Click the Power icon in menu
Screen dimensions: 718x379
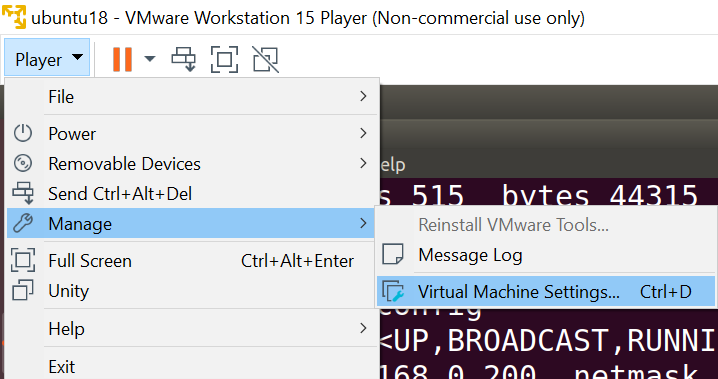(x=22, y=134)
